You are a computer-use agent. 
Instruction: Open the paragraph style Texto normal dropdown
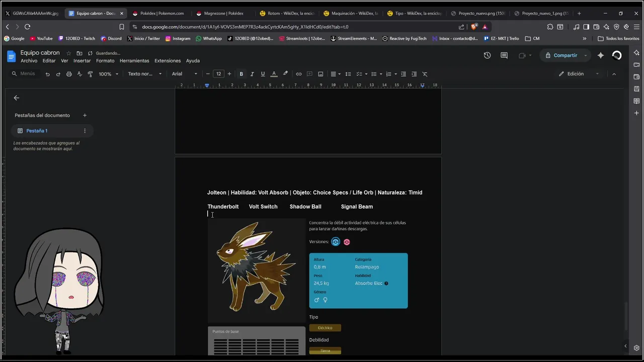tap(145, 74)
